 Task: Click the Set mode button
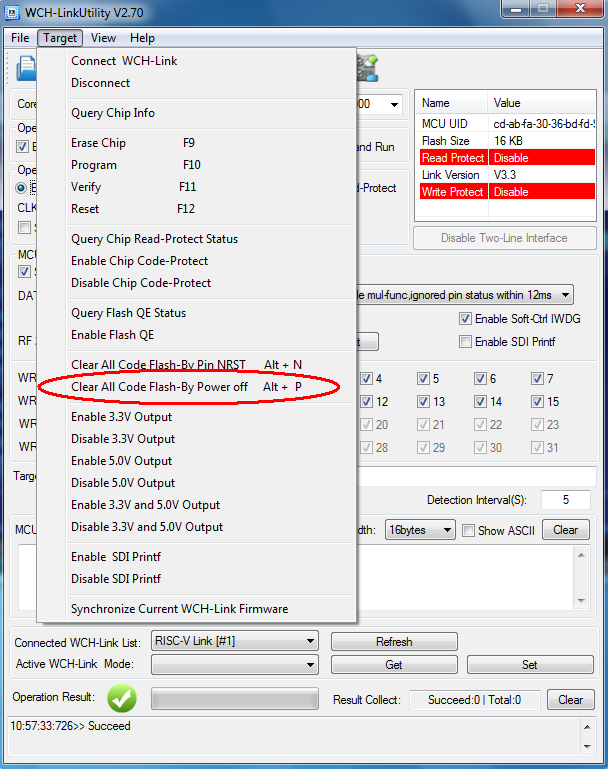[530, 664]
